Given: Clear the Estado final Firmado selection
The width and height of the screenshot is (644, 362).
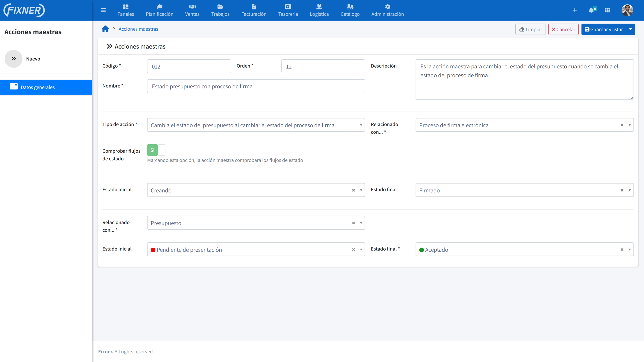Looking at the screenshot, I should click(622, 190).
